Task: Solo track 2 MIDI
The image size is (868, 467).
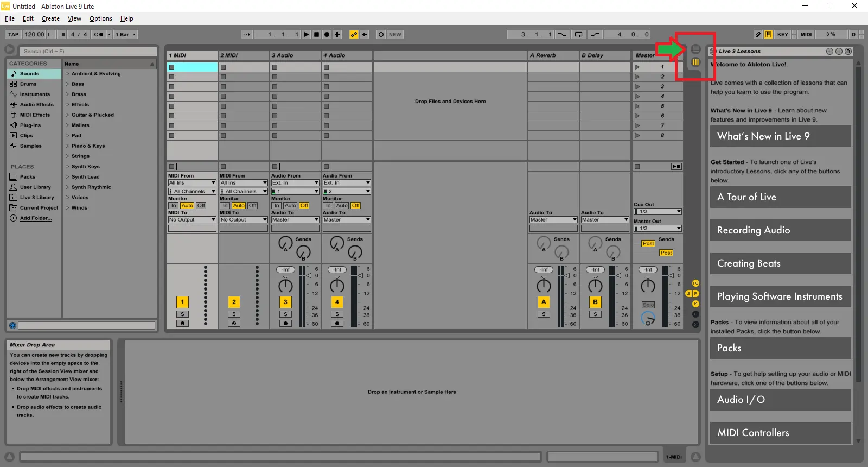Action: coord(234,314)
